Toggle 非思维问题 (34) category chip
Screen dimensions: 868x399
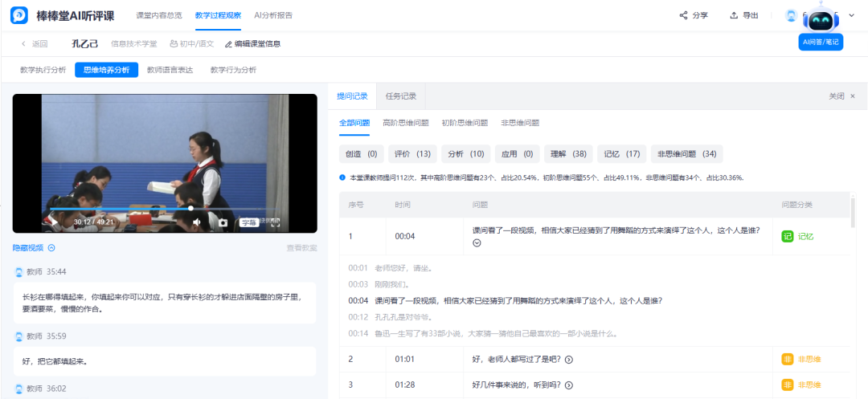(686, 154)
